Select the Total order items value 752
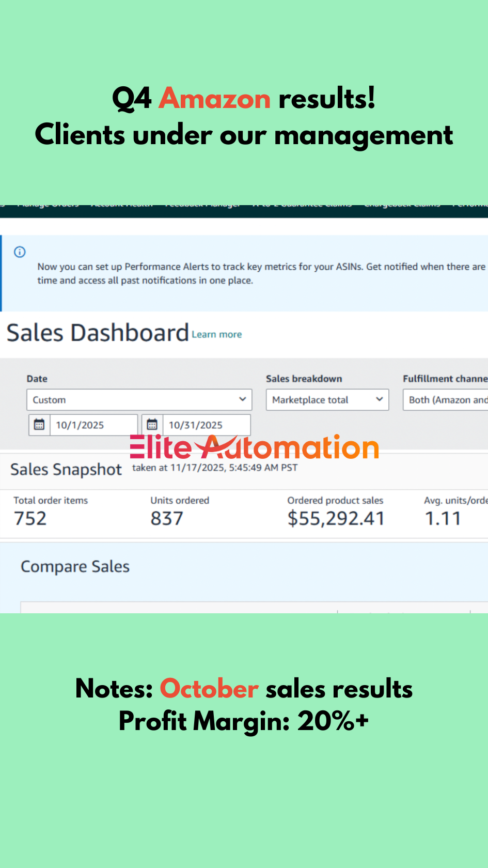 pyautogui.click(x=30, y=518)
